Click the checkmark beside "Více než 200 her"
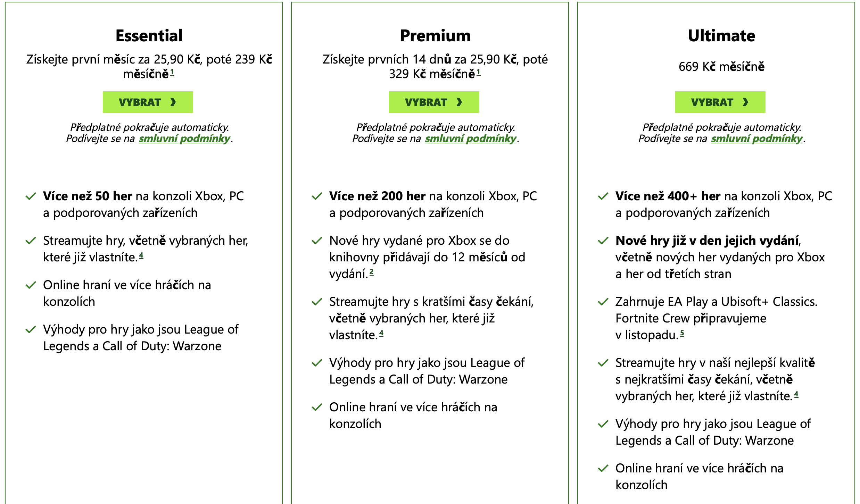 317,196
